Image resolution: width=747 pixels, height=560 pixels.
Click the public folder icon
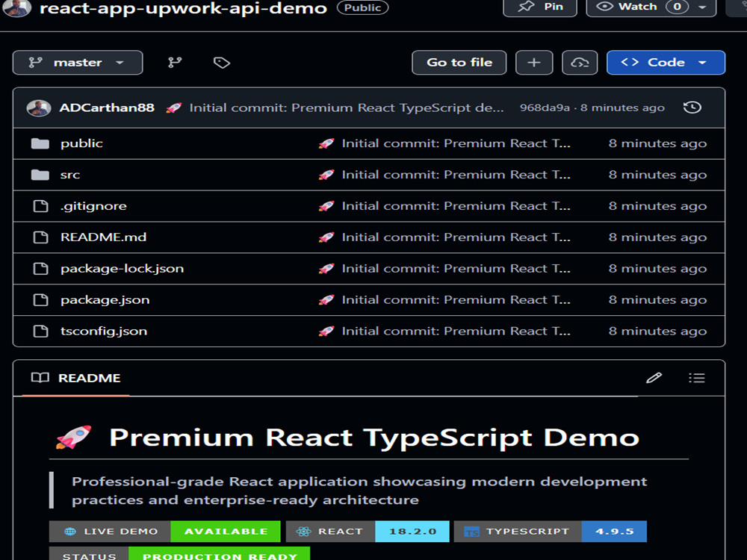pyautogui.click(x=40, y=143)
